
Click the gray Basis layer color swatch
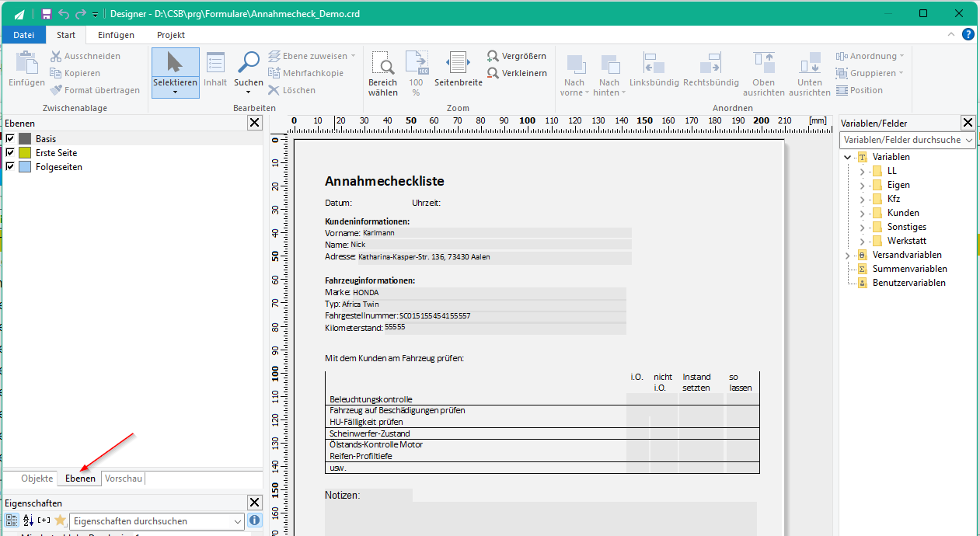point(25,139)
